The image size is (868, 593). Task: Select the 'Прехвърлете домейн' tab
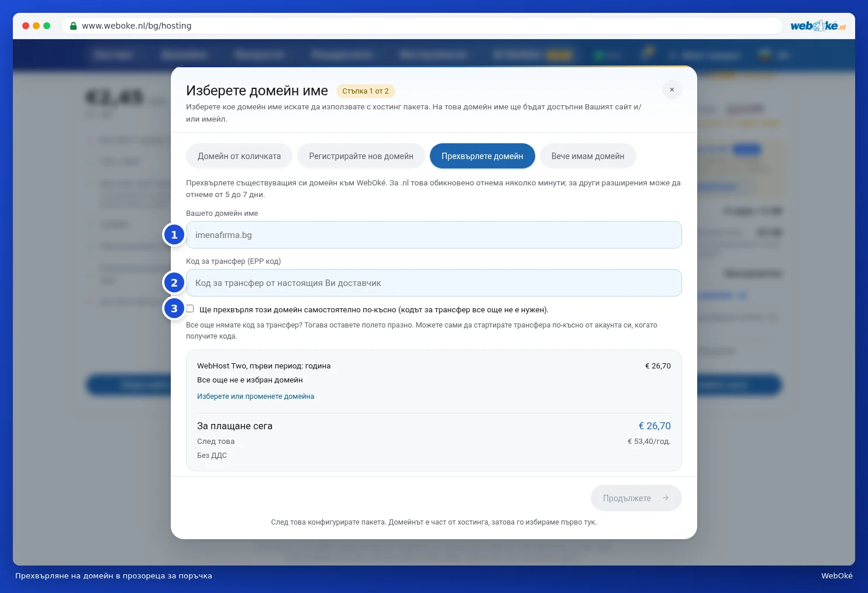click(x=483, y=156)
